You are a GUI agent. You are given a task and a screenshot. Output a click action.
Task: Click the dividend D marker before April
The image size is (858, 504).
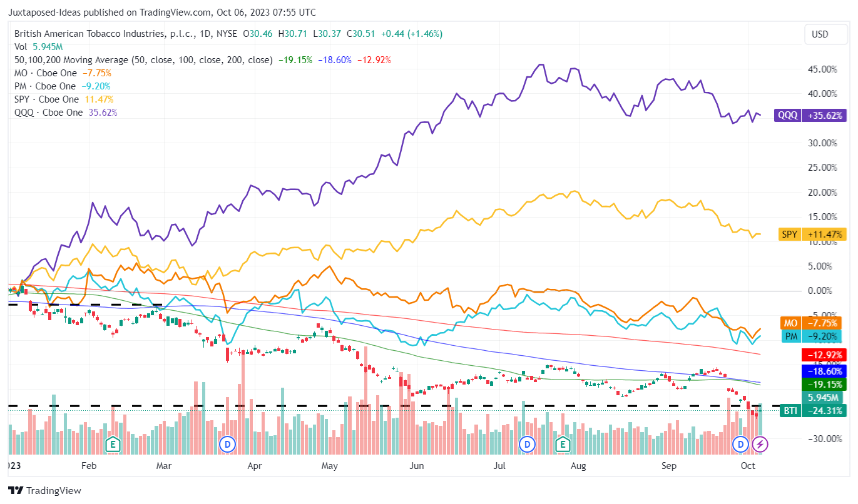(228, 445)
